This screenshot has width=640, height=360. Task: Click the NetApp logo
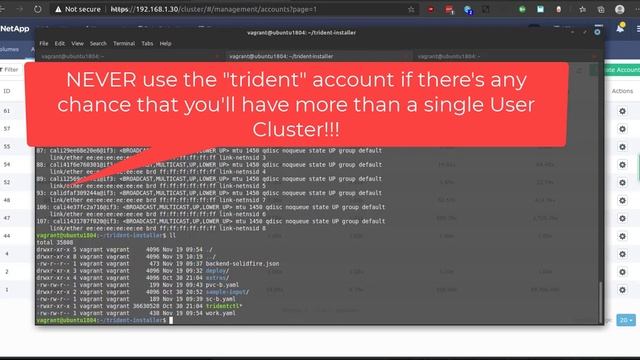[x=15, y=29]
